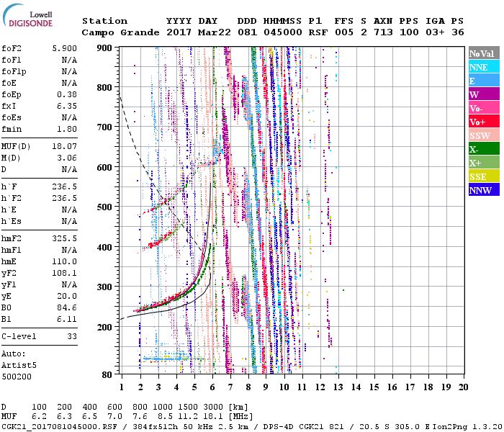504x432 pixels.
Task: Select the X+ light green legend swatch
Action: tap(484, 163)
